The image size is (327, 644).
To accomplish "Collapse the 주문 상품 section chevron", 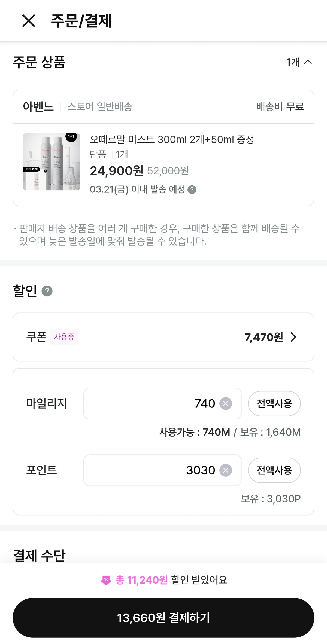I will tap(308, 62).
